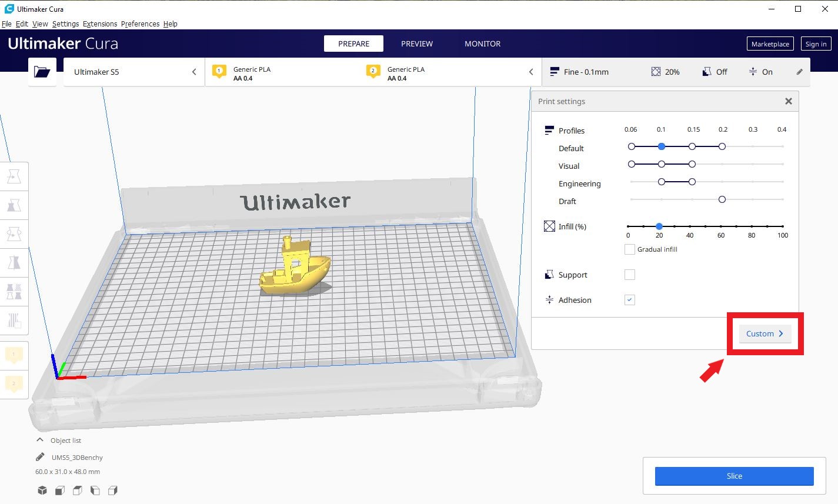Uncheck the Adhesion checkbox
Screen dimensions: 838x504
(630, 300)
